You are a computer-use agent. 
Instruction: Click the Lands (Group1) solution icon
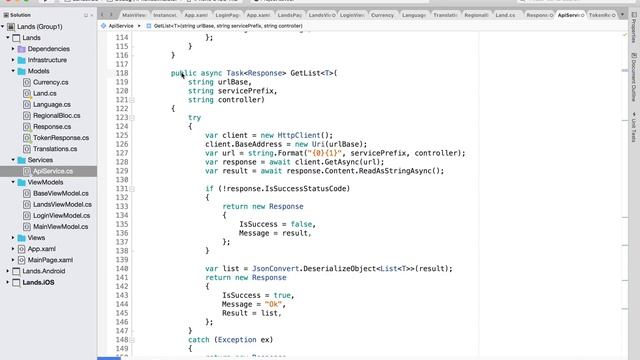point(11,27)
